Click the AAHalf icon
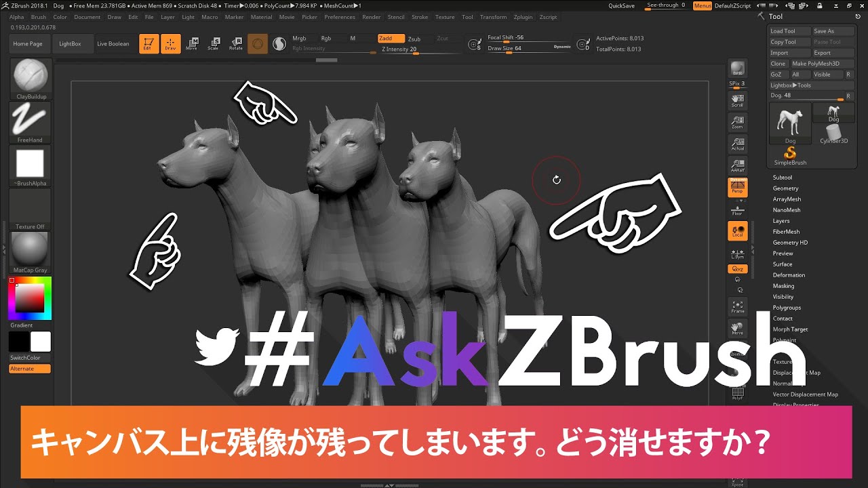The image size is (868, 488). pos(737,165)
